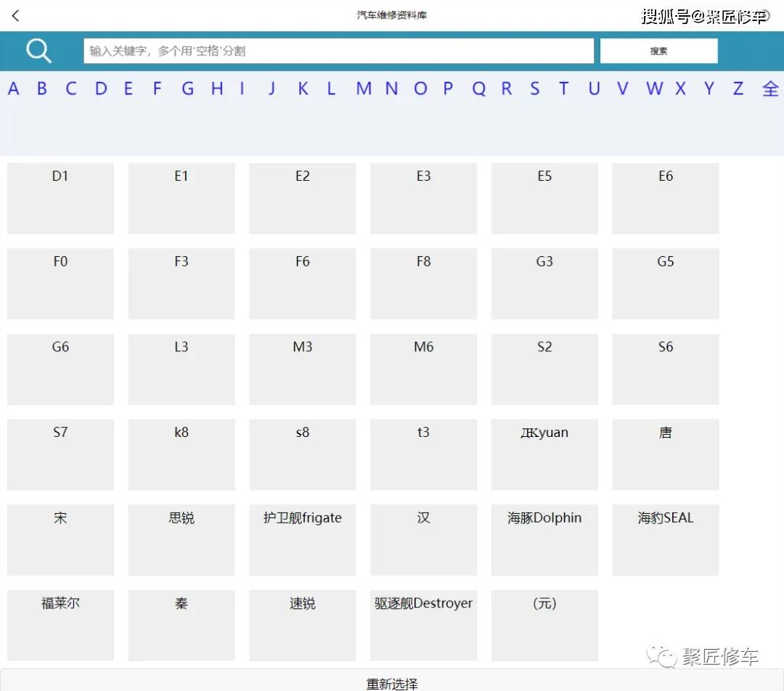Choose the 福莱尔 tile
Screen dimensions: 784x691
(x=60, y=626)
